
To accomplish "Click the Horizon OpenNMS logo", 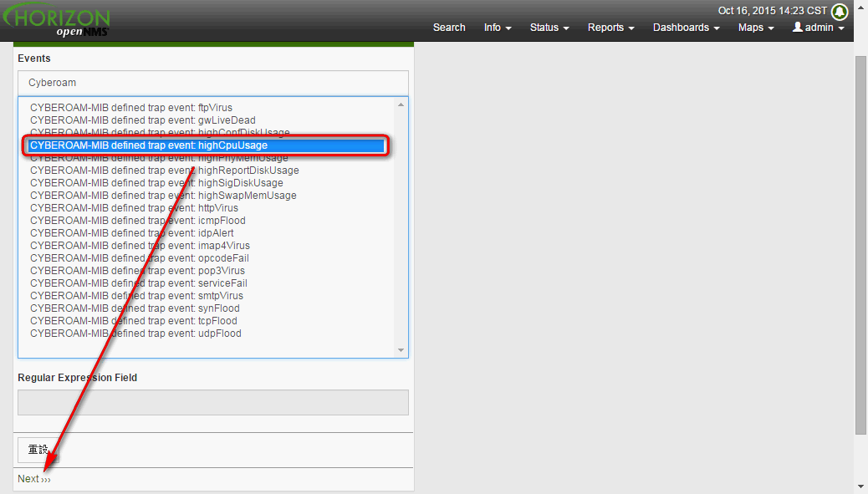I will tap(57, 20).
